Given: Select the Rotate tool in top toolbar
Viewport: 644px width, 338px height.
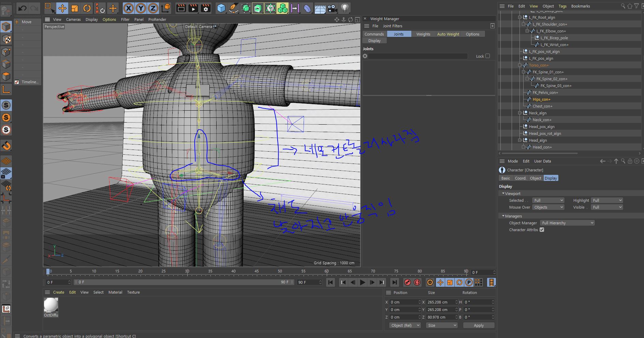Looking at the screenshot, I should pyautogui.click(x=87, y=8).
